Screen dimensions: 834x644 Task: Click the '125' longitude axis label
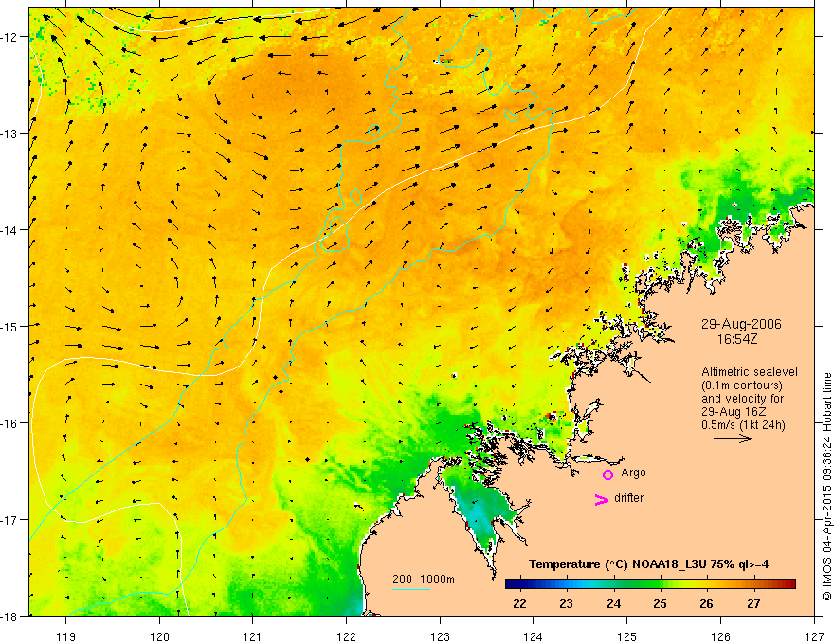coord(626,637)
